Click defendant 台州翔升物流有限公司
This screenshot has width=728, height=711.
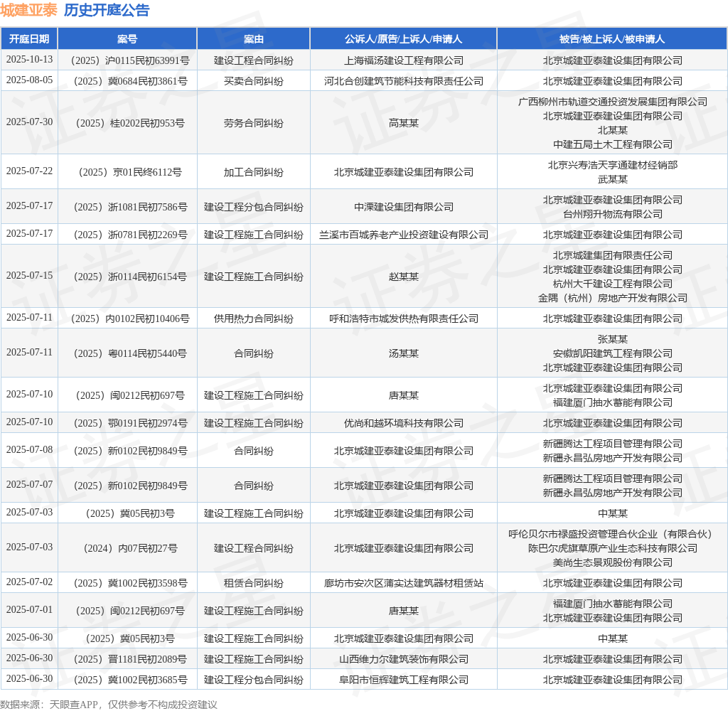click(x=612, y=214)
